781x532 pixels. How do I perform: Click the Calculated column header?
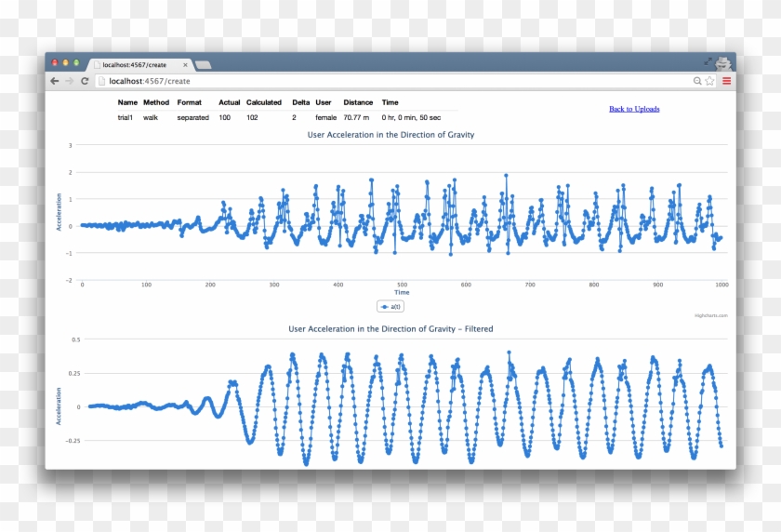pos(263,102)
